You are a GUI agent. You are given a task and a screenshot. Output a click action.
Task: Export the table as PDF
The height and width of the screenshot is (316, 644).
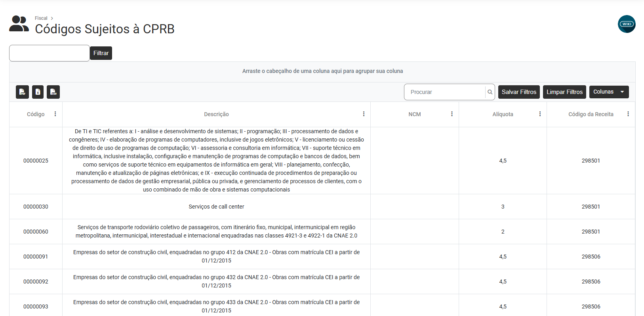click(x=23, y=92)
